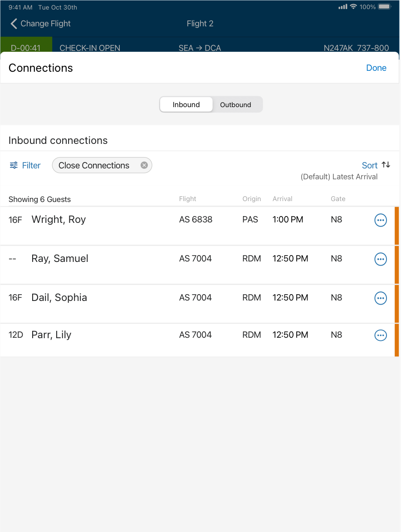Tap the SEA → DCA route text
Image resolution: width=401 pixels, height=532 pixels.
200,48
